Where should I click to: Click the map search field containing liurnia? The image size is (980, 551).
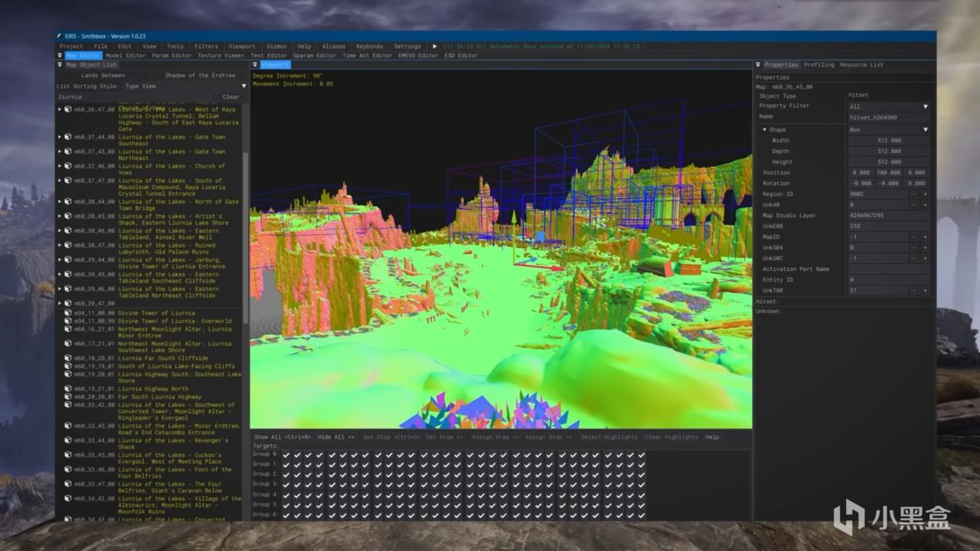click(136, 97)
